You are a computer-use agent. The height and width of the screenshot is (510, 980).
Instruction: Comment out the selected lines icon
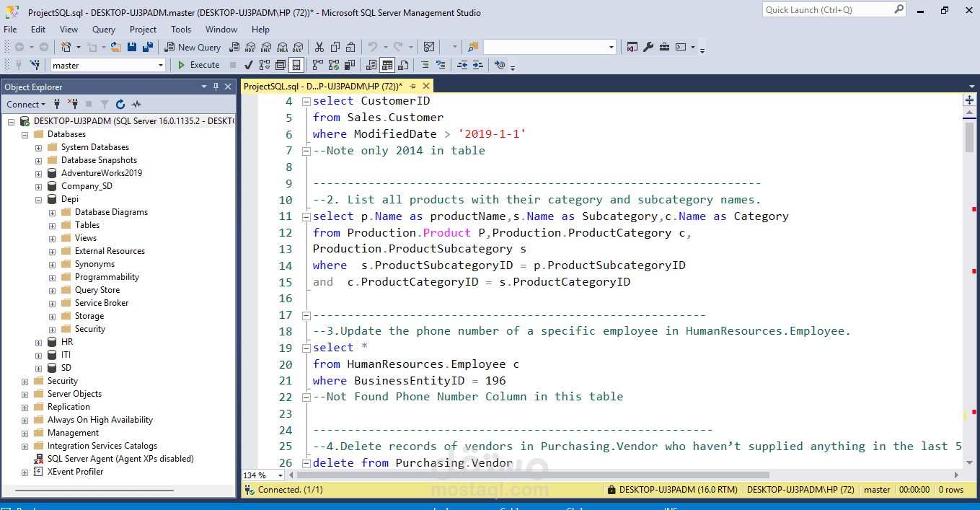[x=425, y=65]
